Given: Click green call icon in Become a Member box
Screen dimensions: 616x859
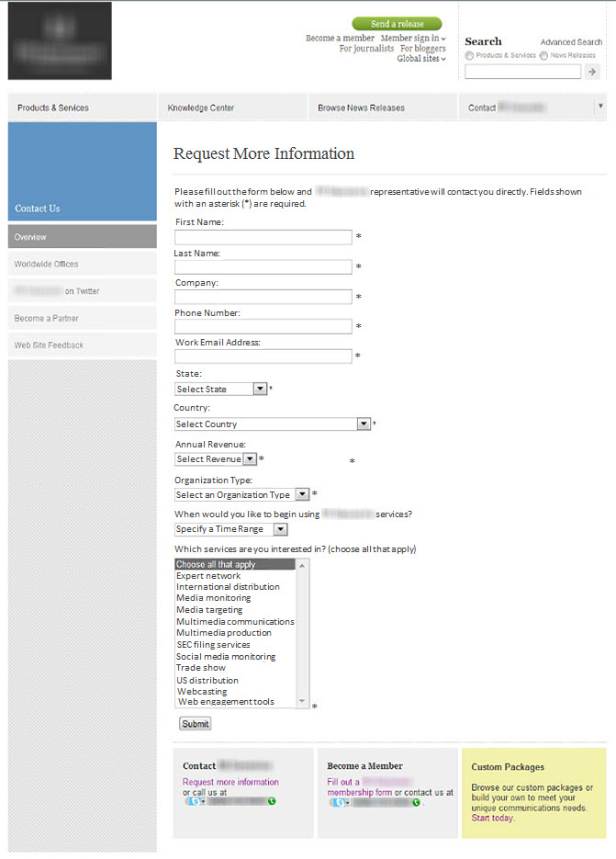Looking at the screenshot, I should pos(417,802).
